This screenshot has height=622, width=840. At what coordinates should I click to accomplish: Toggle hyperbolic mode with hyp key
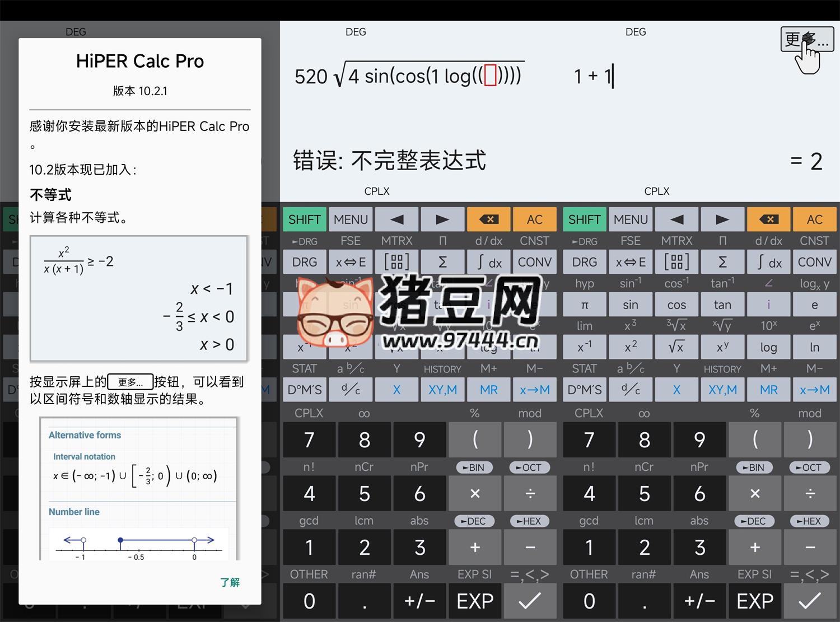point(584,283)
